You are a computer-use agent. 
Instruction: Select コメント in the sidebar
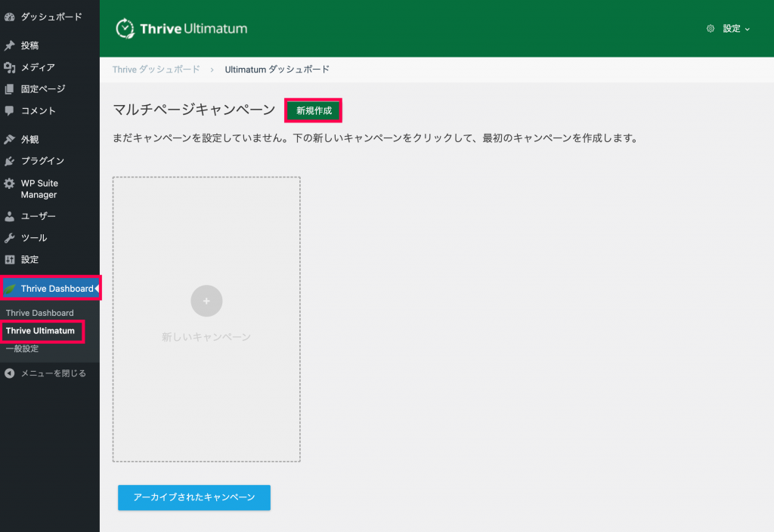point(49,110)
